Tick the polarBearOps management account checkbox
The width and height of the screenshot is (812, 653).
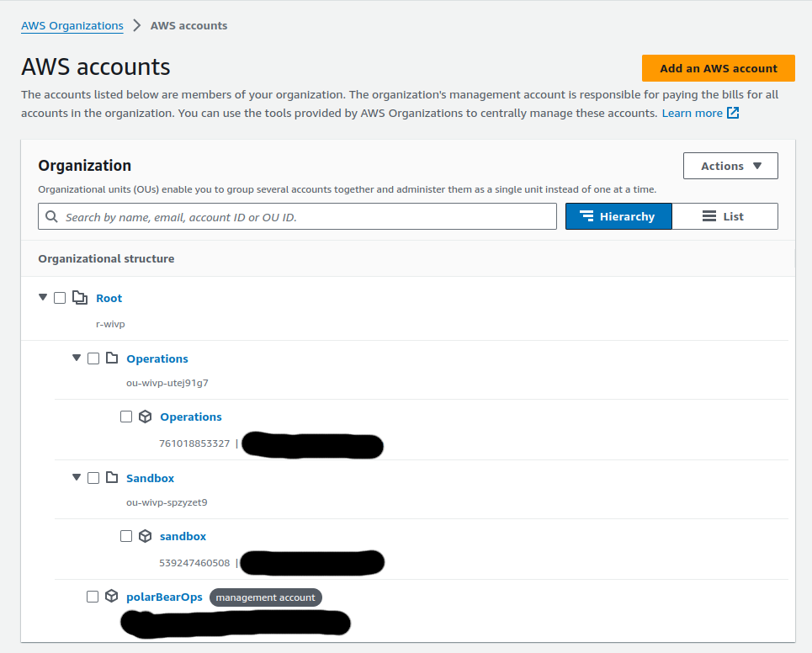point(93,597)
